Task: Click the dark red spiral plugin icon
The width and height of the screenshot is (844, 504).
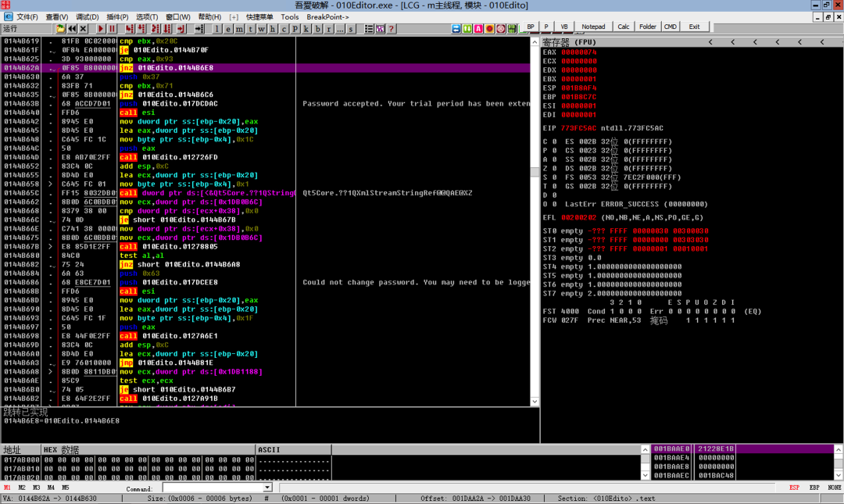Action: click(x=501, y=29)
